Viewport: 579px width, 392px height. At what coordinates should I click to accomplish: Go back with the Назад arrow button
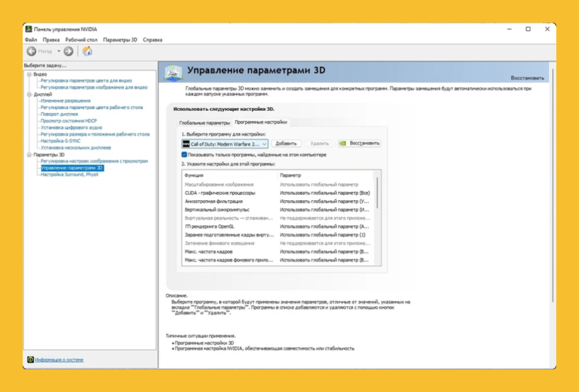[x=31, y=51]
